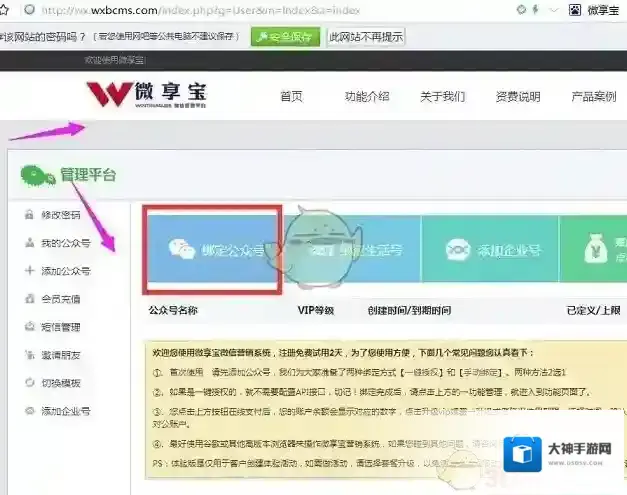Select 添加企业号 in sidebar
627x495 pixels.
pyautogui.click(x=66, y=411)
